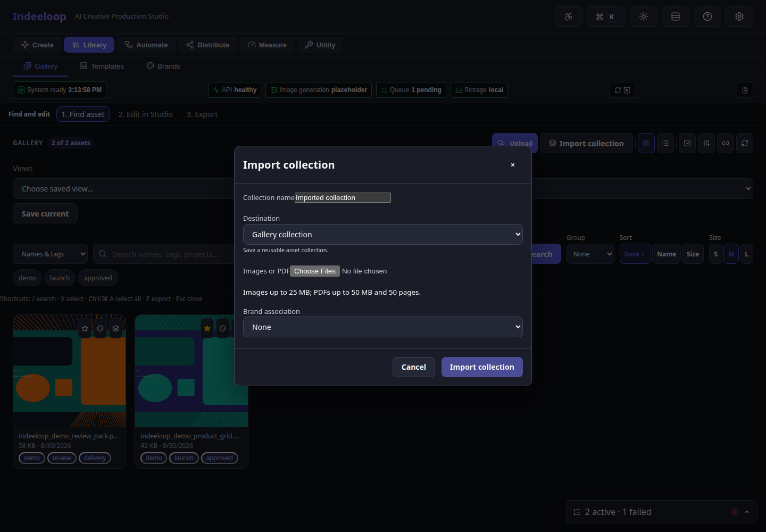Switch to the Create tab
The image size is (766, 532).
click(37, 45)
